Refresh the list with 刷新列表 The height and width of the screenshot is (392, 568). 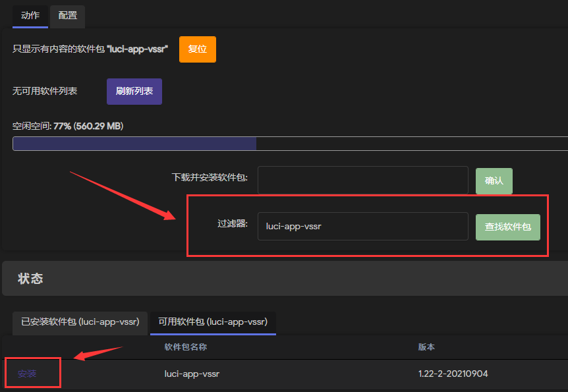tap(134, 92)
